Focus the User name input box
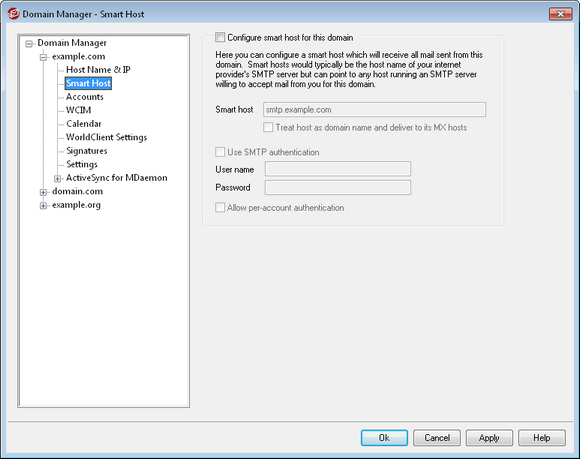 tap(338, 169)
